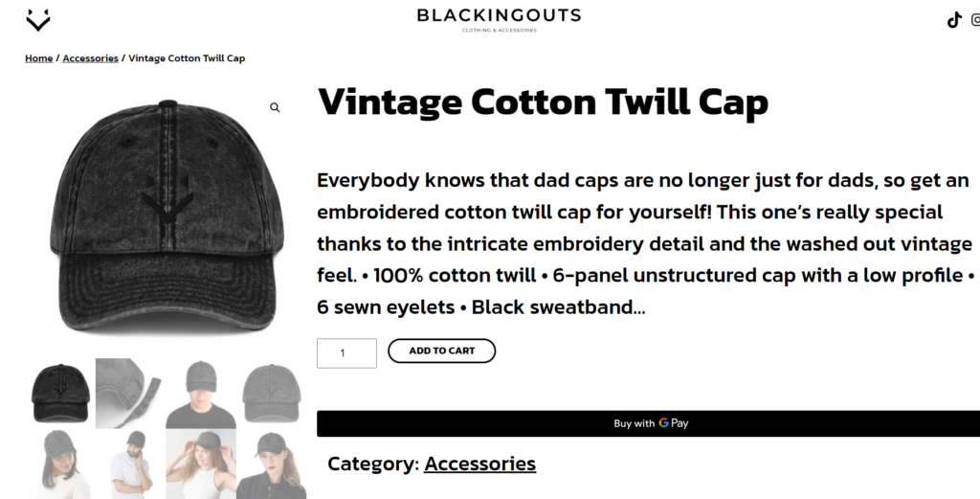The image size is (980, 499).
Task: Select the thumbnail of man in white t-shirt
Action: tap(130, 464)
